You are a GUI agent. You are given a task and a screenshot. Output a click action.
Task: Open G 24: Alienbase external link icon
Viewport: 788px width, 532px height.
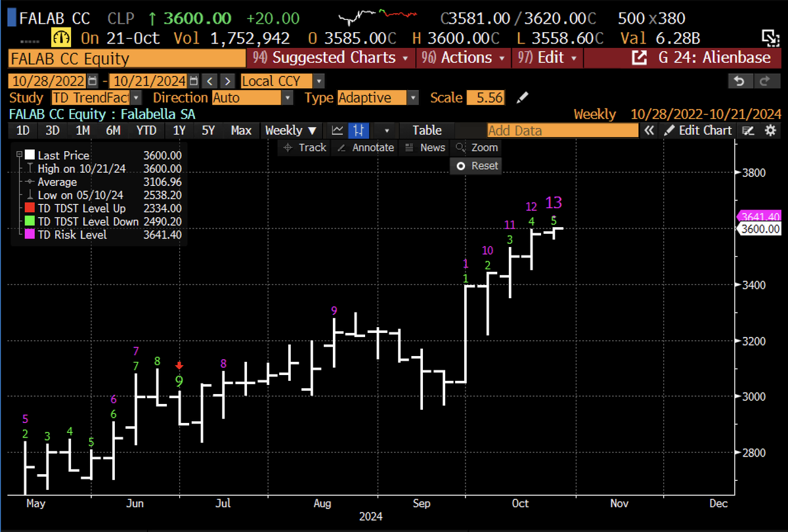[x=639, y=58]
